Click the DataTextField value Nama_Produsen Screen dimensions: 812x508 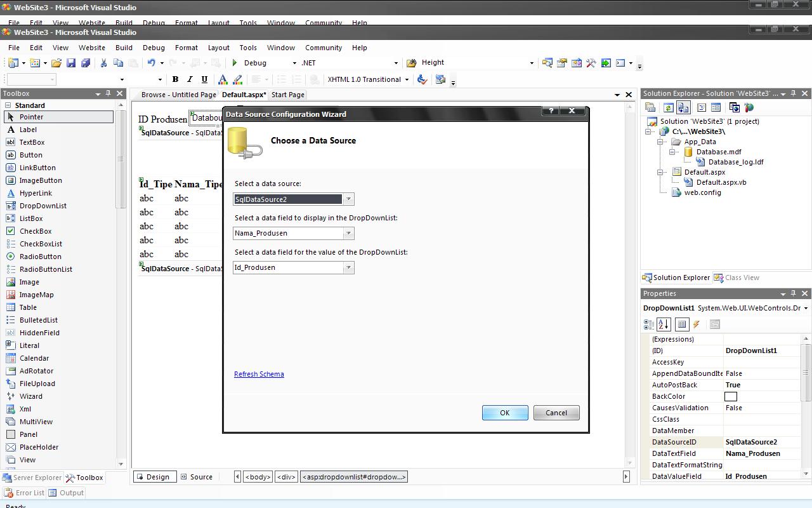(x=753, y=453)
